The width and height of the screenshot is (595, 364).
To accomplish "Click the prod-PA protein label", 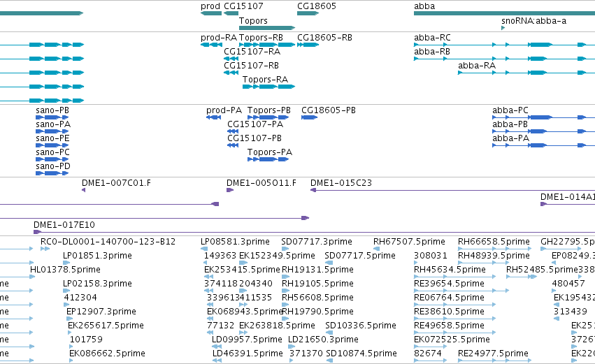I will tap(224, 110).
